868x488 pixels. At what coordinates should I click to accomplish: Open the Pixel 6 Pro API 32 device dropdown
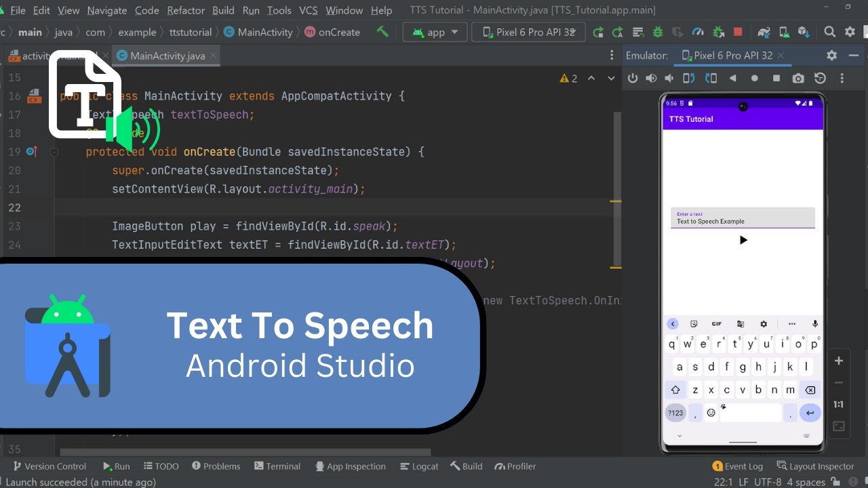[529, 32]
